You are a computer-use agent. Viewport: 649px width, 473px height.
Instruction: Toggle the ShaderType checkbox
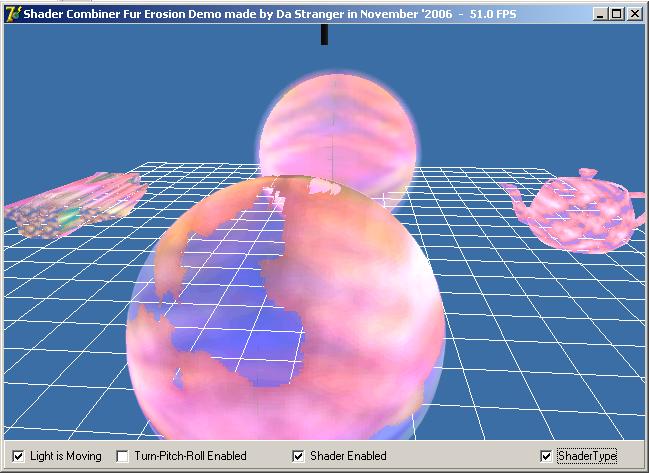coord(546,456)
